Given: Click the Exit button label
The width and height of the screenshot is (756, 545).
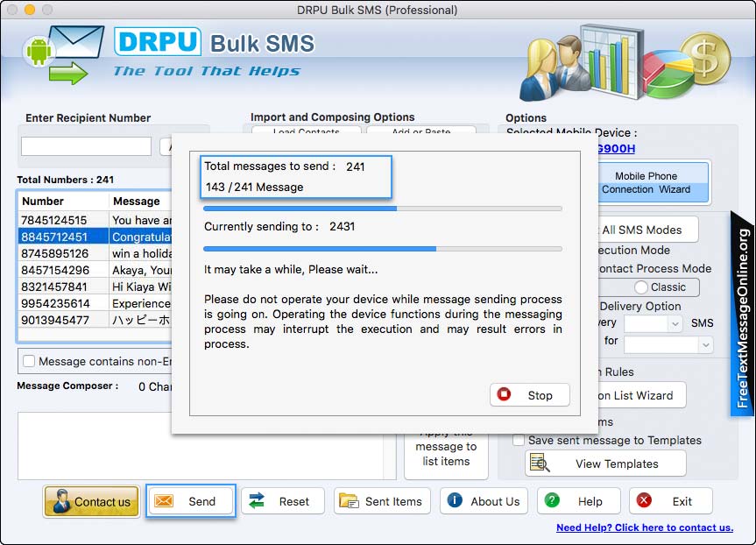Looking at the screenshot, I should point(682,501).
